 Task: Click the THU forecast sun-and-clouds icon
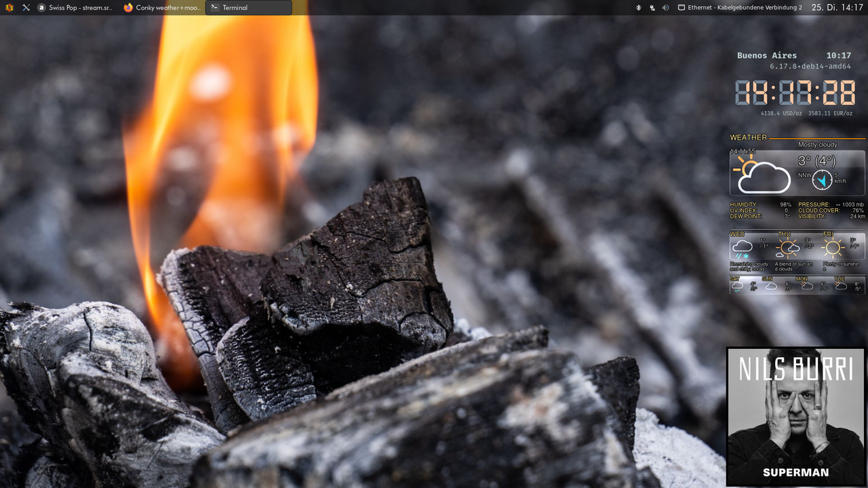pos(787,248)
